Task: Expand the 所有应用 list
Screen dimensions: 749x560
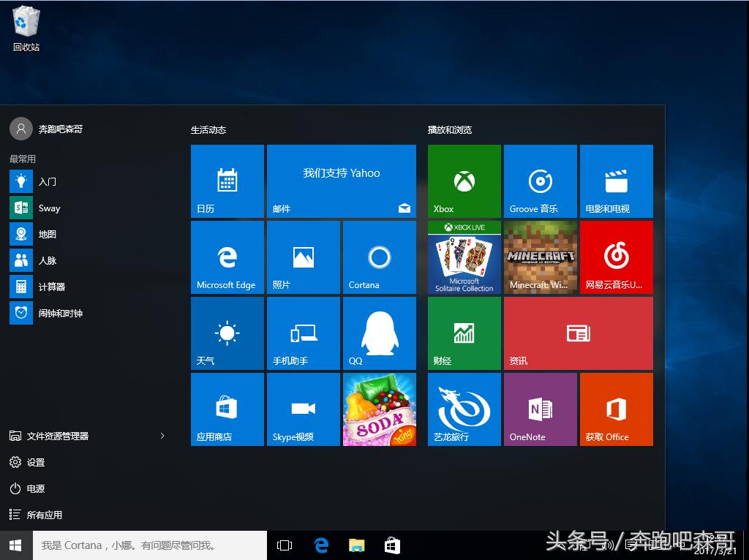Action: pos(44,515)
